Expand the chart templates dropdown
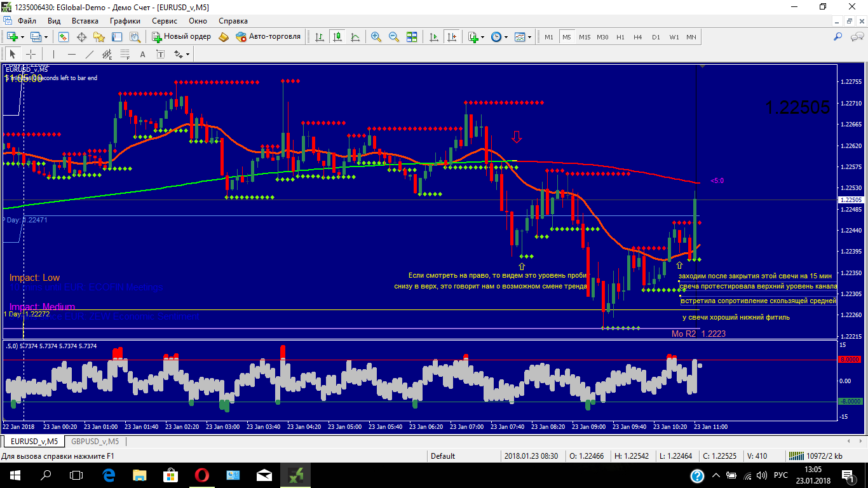Screen dimensions: 868x488 [529, 37]
